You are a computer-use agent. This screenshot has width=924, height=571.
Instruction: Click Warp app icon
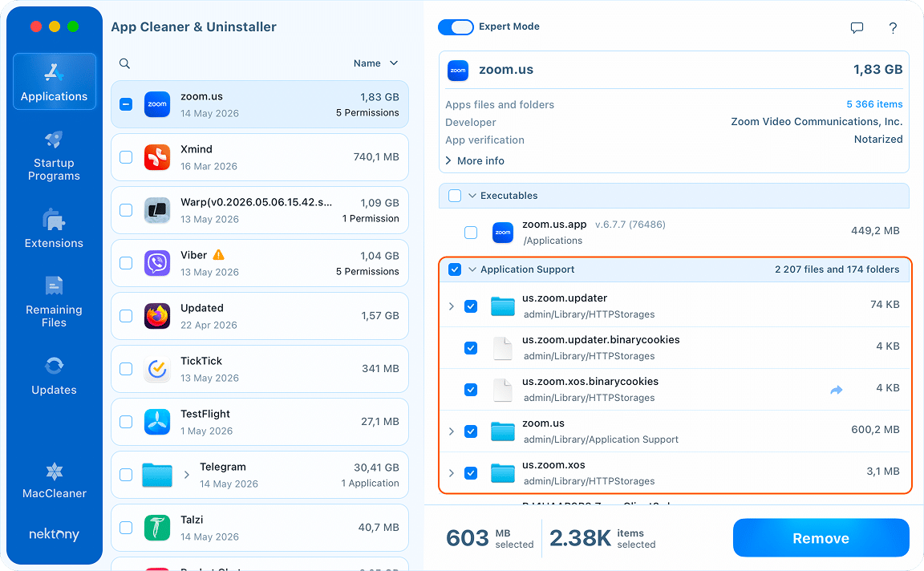click(x=157, y=210)
